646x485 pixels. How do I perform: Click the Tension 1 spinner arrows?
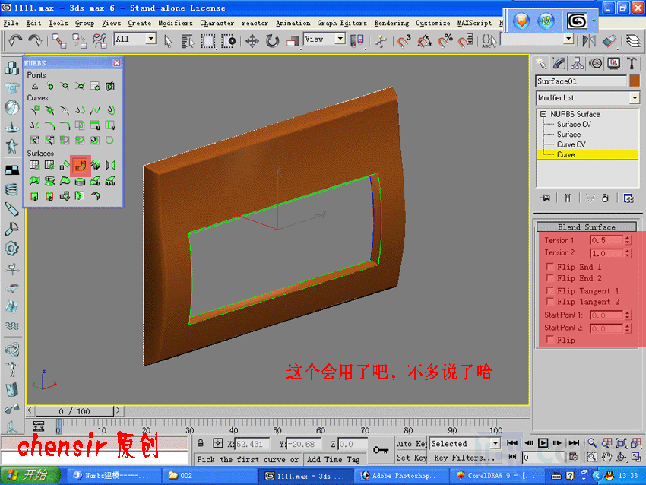(x=627, y=240)
